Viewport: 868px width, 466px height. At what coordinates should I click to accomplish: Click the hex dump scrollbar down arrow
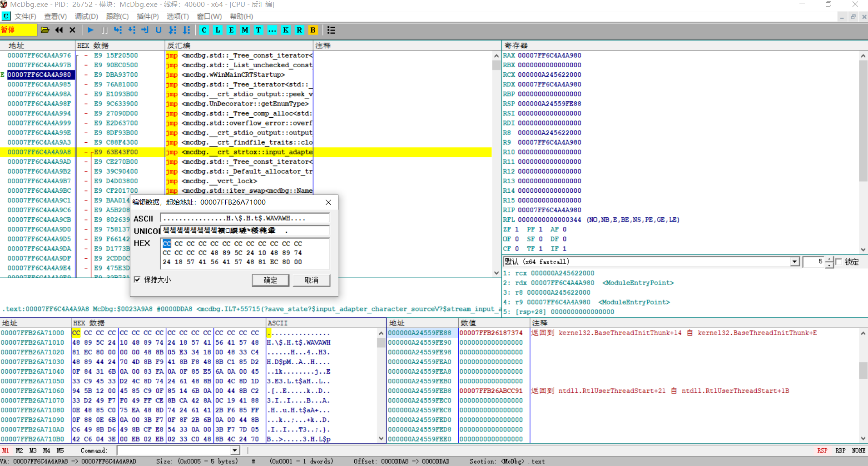pyautogui.click(x=381, y=439)
